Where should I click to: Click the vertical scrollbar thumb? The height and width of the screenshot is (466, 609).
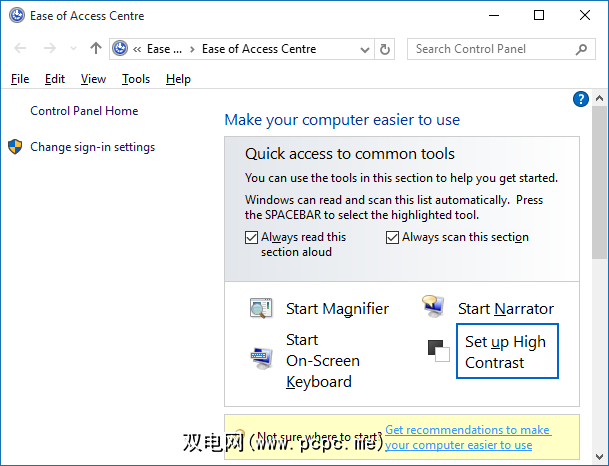[599, 183]
